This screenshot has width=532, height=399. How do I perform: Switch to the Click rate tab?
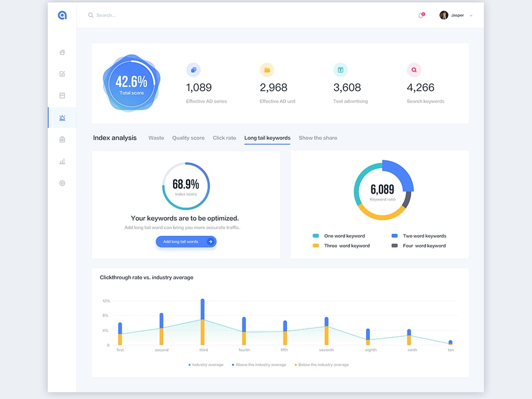tap(225, 138)
